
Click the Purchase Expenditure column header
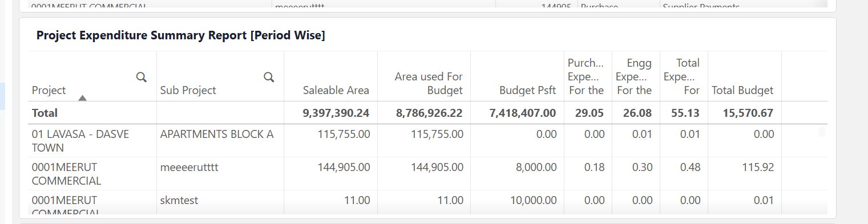[x=586, y=76]
